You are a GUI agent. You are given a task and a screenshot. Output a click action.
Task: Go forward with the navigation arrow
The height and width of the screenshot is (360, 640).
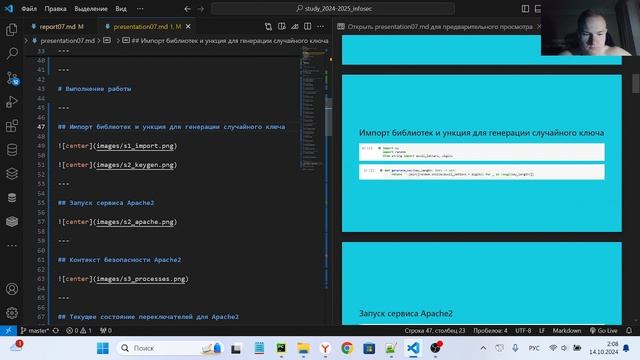pyautogui.click(x=200, y=9)
